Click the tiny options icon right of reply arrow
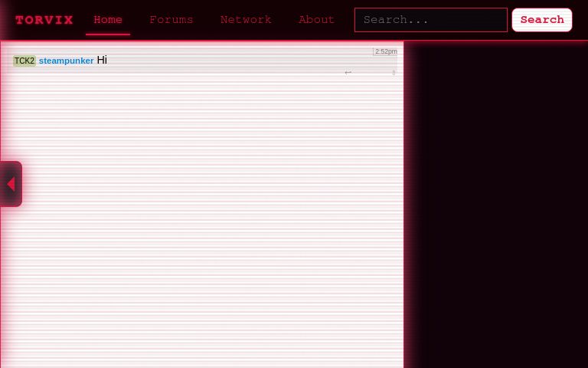 point(394,73)
